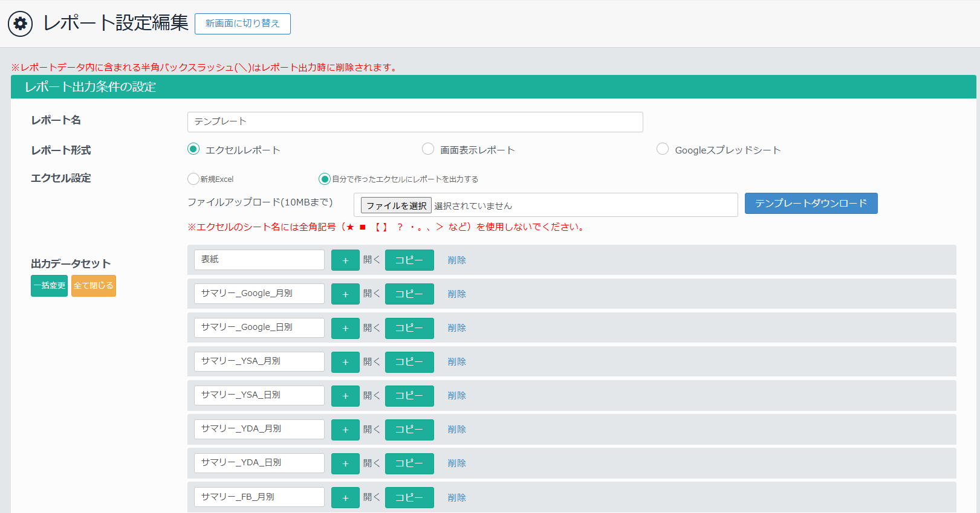This screenshot has width=980, height=513.
Task: Collapse all datasets with 全て閉じる
Action: tap(94, 286)
